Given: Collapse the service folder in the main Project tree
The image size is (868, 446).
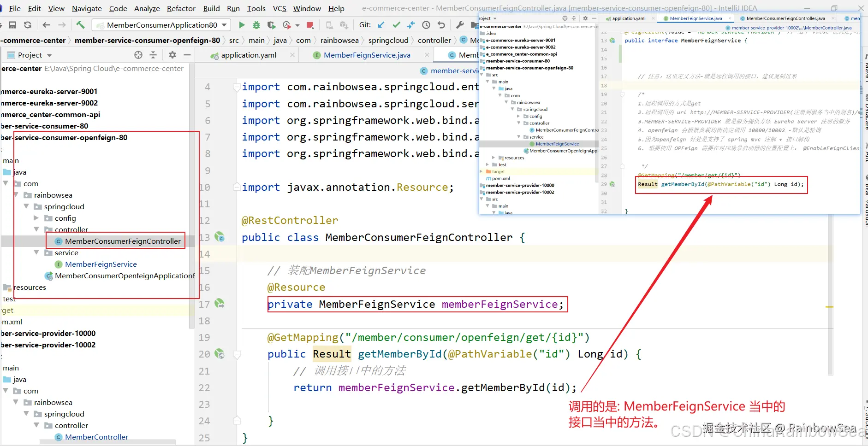Looking at the screenshot, I should tap(36, 252).
